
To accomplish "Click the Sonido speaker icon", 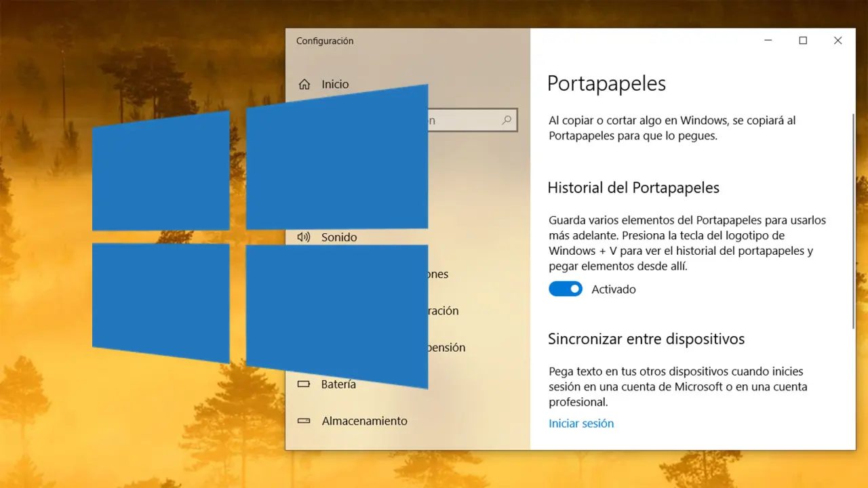I will [304, 237].
